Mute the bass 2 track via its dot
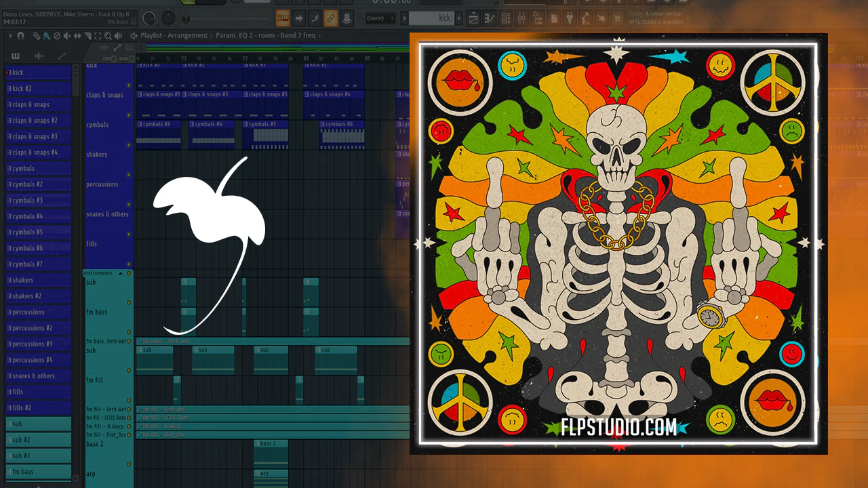The height and width of the screenshot is (488, 868). coord(129,464)
